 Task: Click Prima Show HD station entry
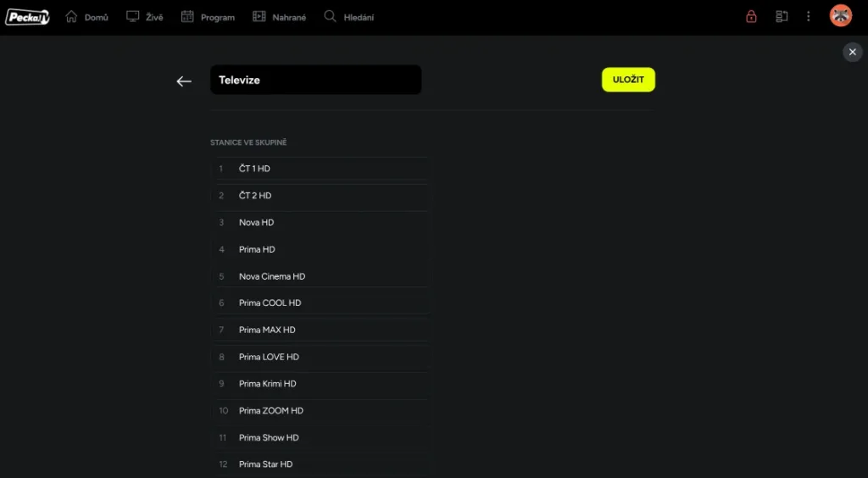click(x=320, y=438)
